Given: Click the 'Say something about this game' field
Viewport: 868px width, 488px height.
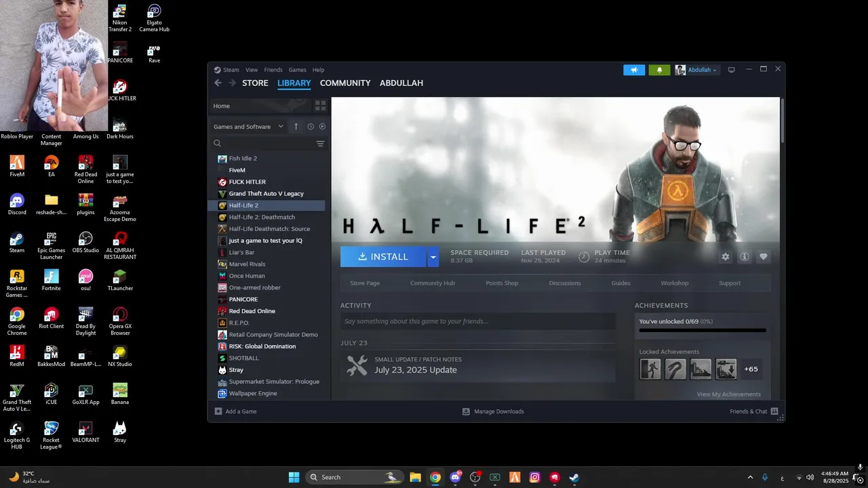Looking at the screenshot, I should (477, 321).
